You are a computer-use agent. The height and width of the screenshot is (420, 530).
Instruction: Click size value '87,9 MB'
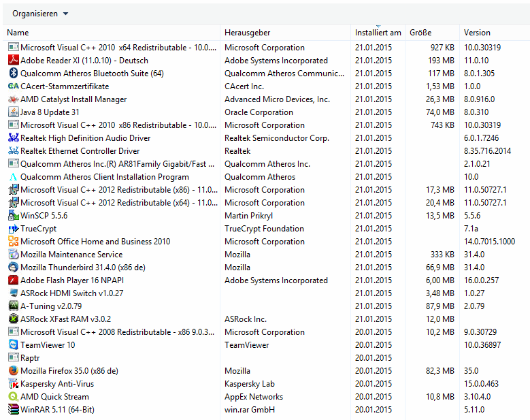pyautogui.click(x=440, y=306)
